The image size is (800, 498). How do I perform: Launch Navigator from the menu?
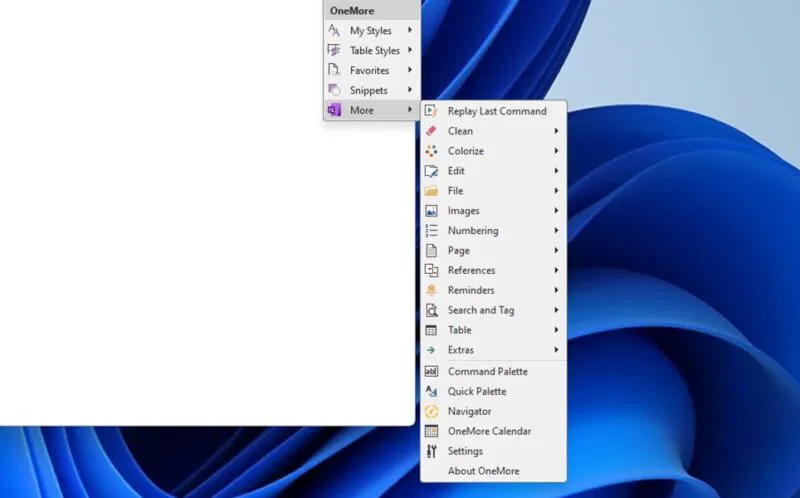493,411
